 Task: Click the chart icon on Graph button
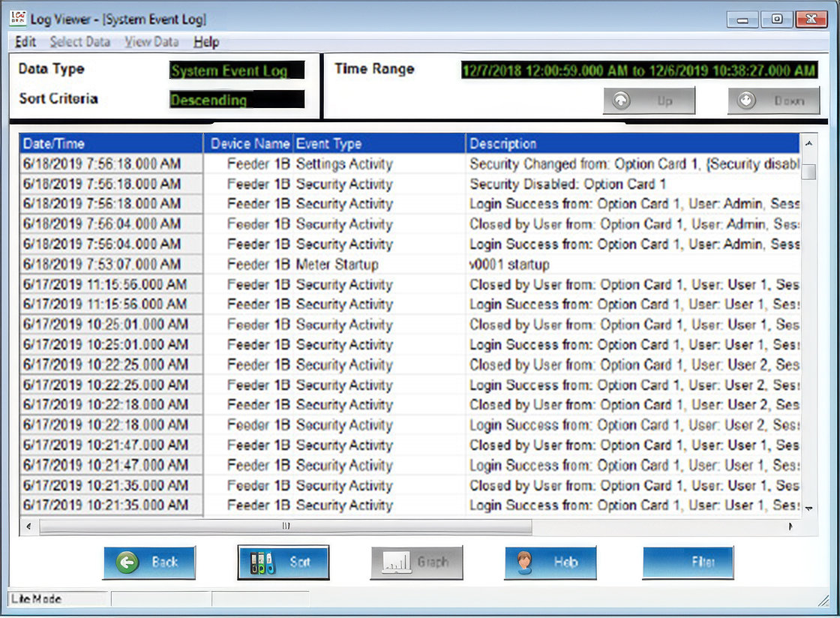(x=397, y=562)
